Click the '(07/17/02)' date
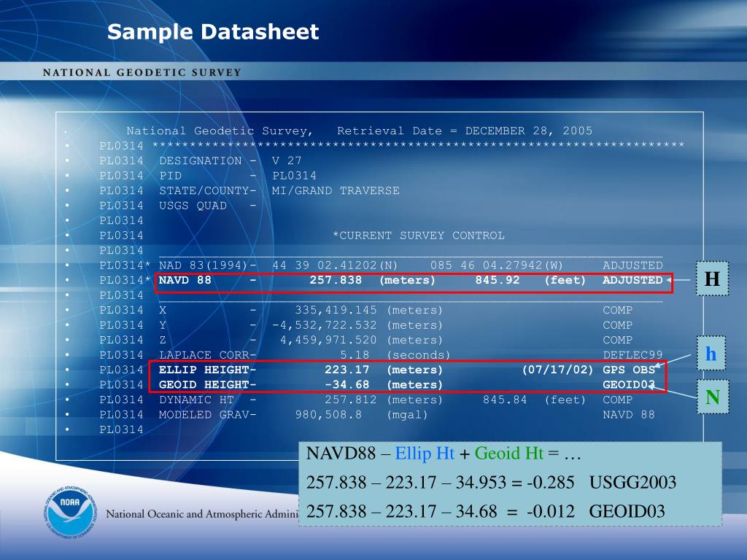This screenshot has width=747, height=560. (557, 370)
